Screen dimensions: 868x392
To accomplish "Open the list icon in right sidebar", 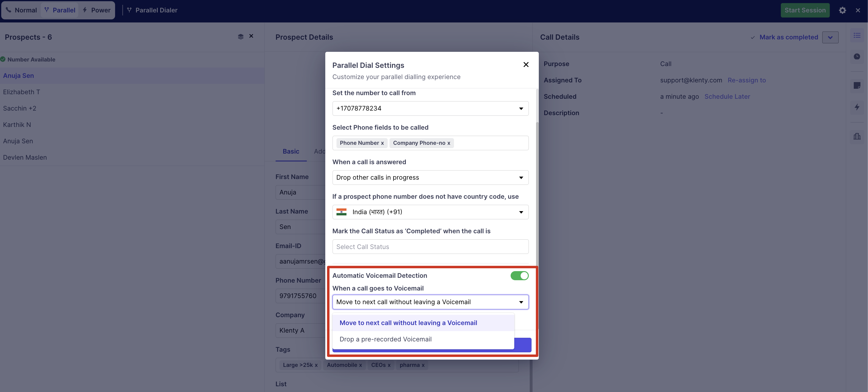I will [857, 35].
